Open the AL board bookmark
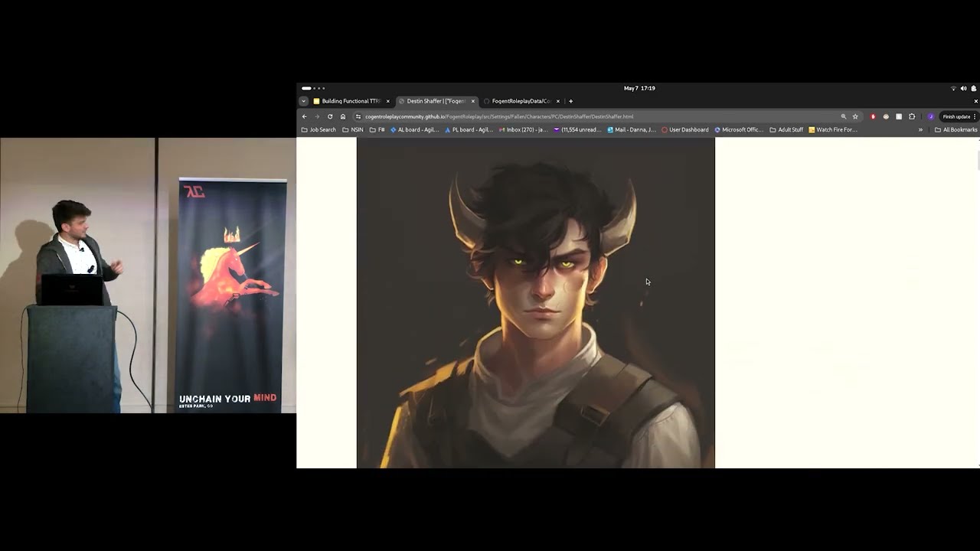 [x=414, y=129]
